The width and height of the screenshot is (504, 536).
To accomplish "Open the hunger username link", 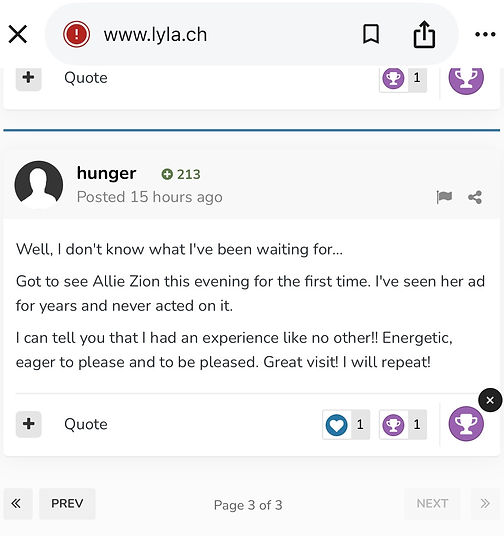I will [x=106, y=173].
